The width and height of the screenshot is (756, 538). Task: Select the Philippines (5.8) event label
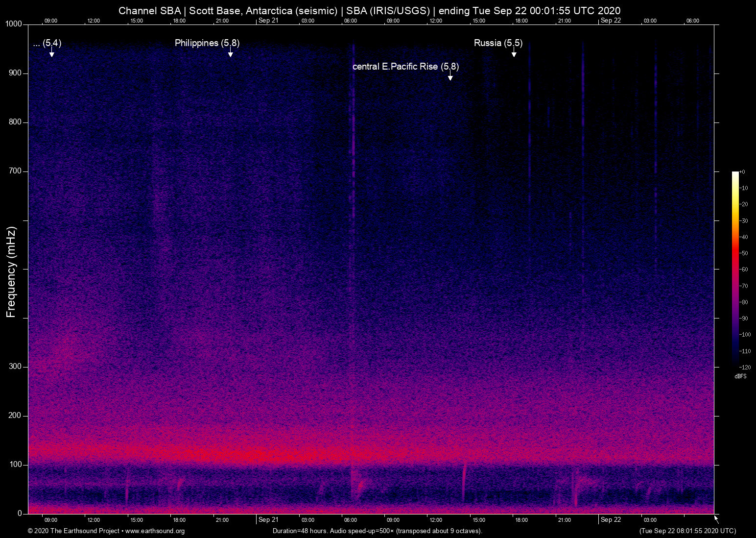207,43
